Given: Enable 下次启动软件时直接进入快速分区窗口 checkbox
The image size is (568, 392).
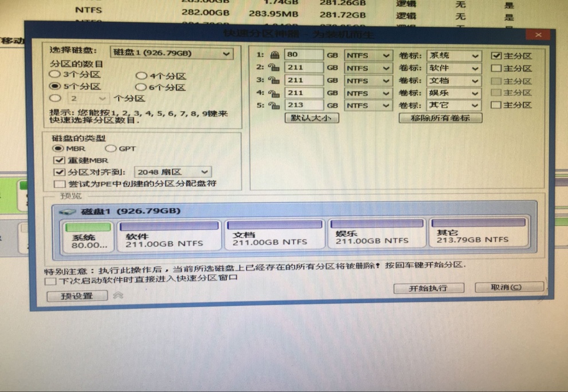Looking at the screenshot, I should coord(50,281).
